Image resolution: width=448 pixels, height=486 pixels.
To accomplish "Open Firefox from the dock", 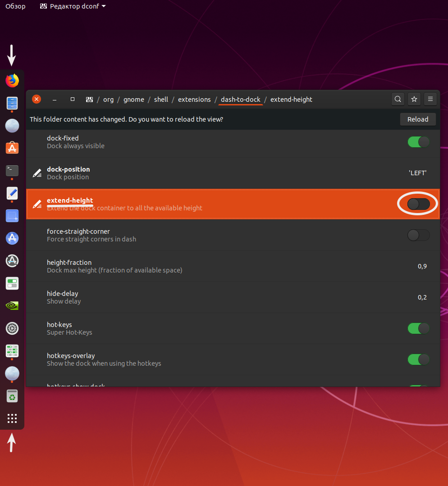I will pyautogui.click(x=12, y=81).
